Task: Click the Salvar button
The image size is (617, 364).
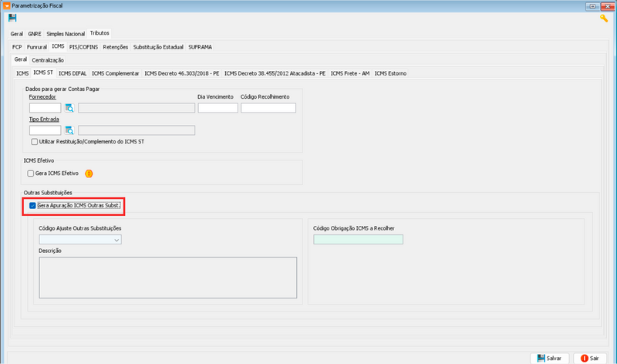Action: pos(549,358)
